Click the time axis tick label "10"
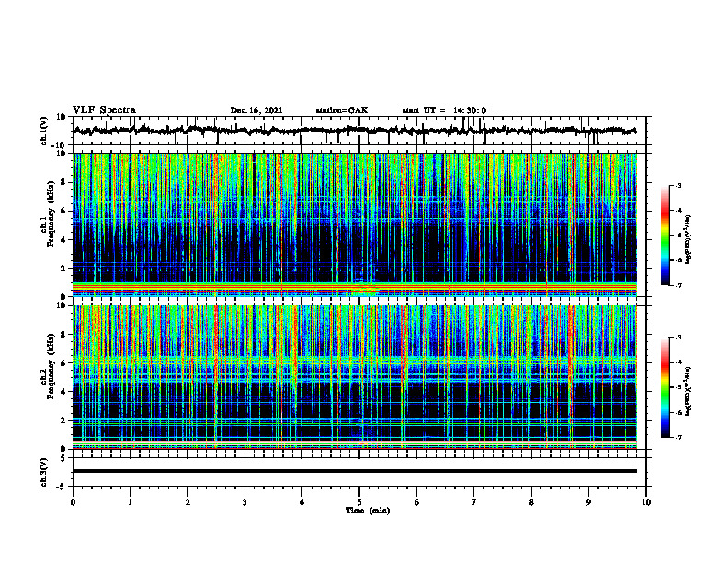Screen dimensions: 728x563 click(x=646, y=502)
